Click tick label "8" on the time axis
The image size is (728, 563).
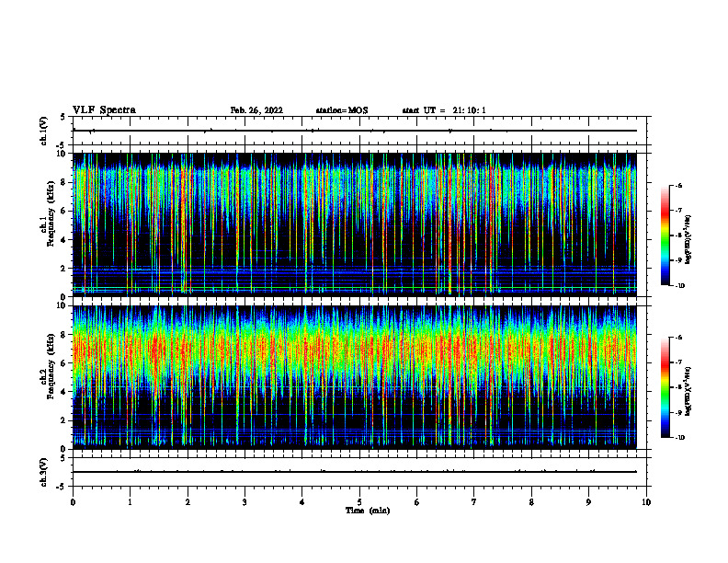[531, 502]
